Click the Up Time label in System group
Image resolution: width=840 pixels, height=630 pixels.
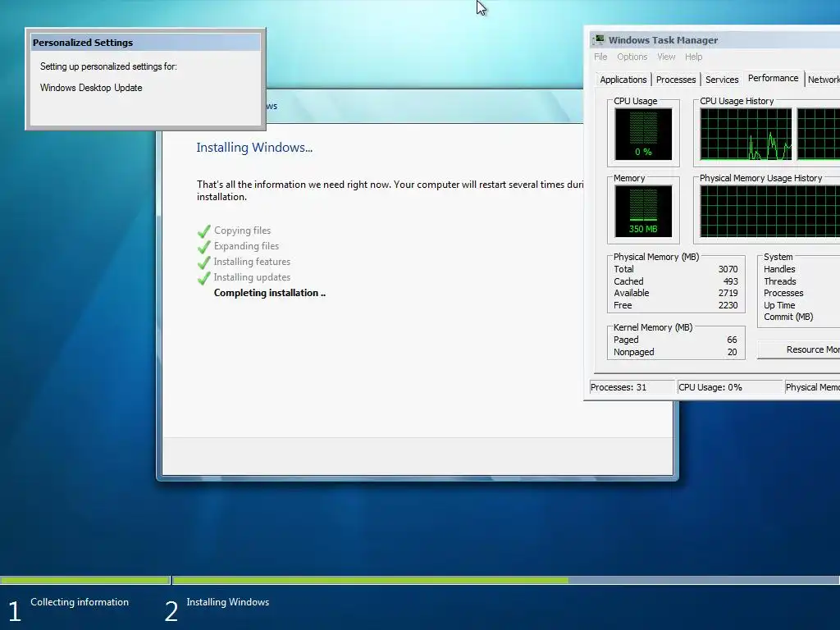(x=779, y=305)
